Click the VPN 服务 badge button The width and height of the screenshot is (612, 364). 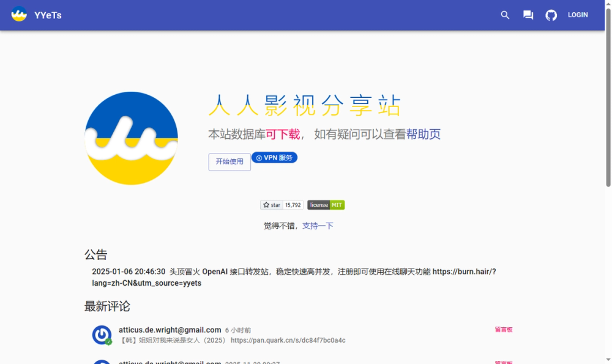point(274,158)
